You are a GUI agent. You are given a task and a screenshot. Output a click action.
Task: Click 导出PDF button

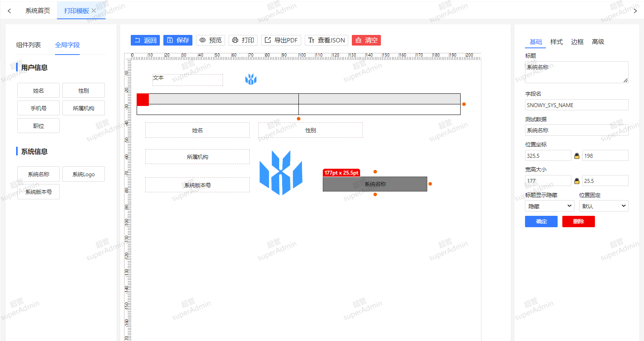pos(281,40)
